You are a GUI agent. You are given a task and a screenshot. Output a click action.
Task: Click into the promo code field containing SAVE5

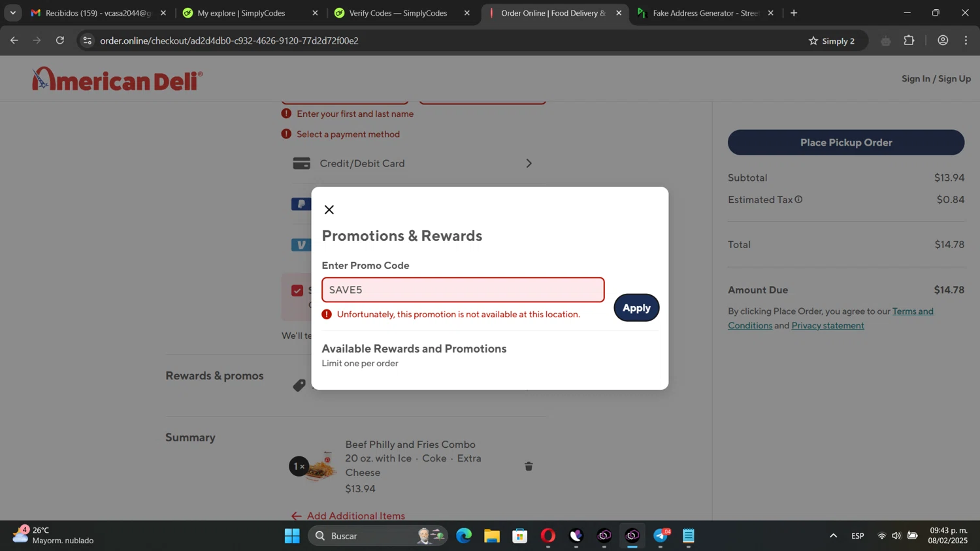(463, 290)
